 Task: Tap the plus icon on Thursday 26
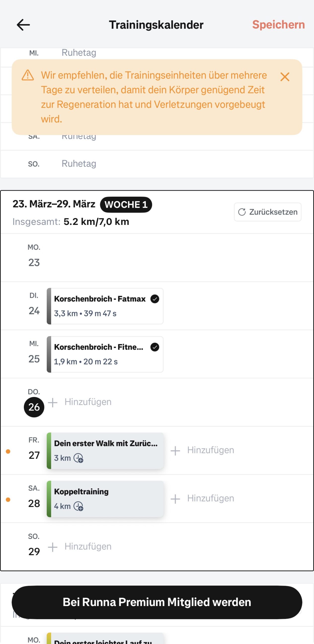point(53,402)
